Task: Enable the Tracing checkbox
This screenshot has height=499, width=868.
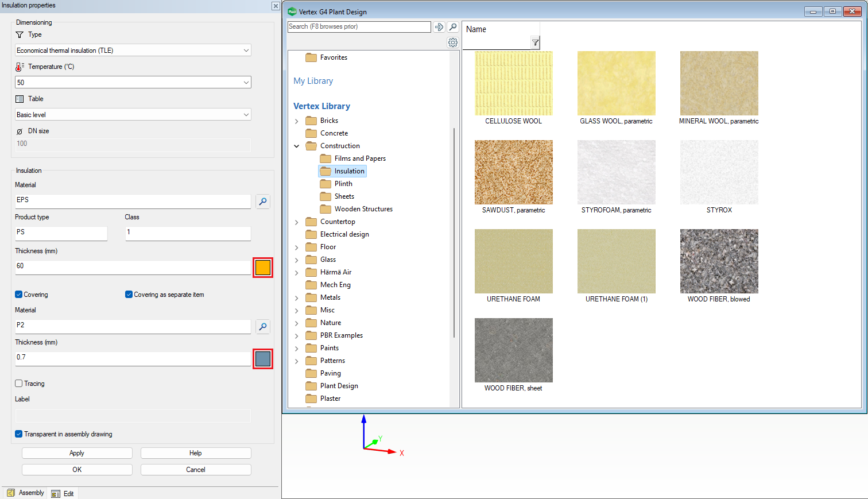Action: click(19, 384)
